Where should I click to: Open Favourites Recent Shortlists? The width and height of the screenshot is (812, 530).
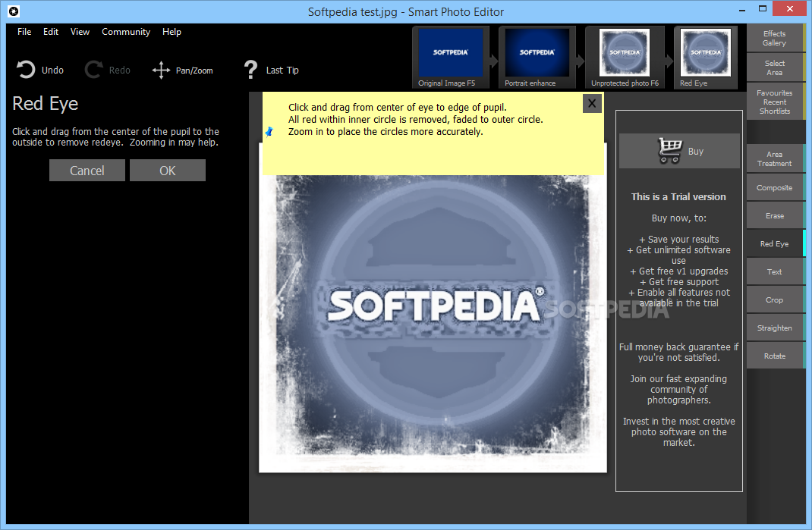click(775, 102)
